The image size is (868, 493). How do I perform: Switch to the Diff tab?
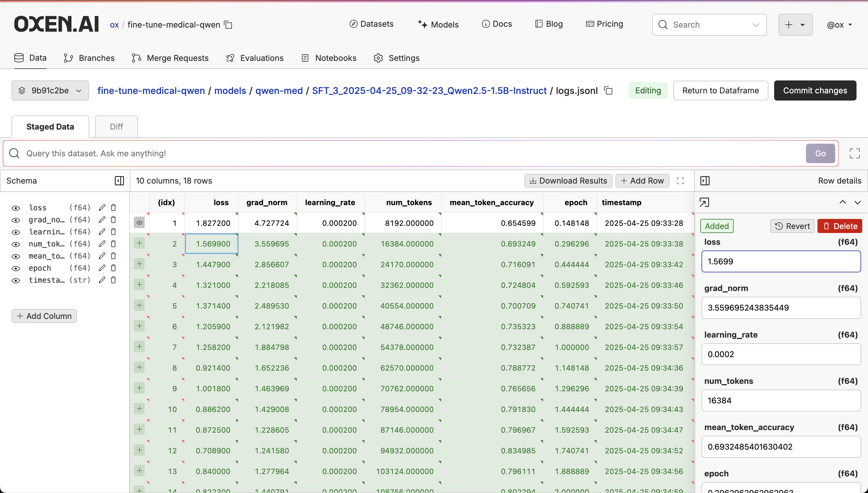[x=116, y=127]
